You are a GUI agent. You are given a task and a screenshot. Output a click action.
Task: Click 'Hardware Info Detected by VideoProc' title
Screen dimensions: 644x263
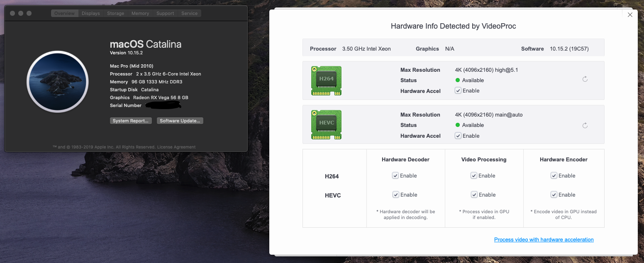[454, 26]
